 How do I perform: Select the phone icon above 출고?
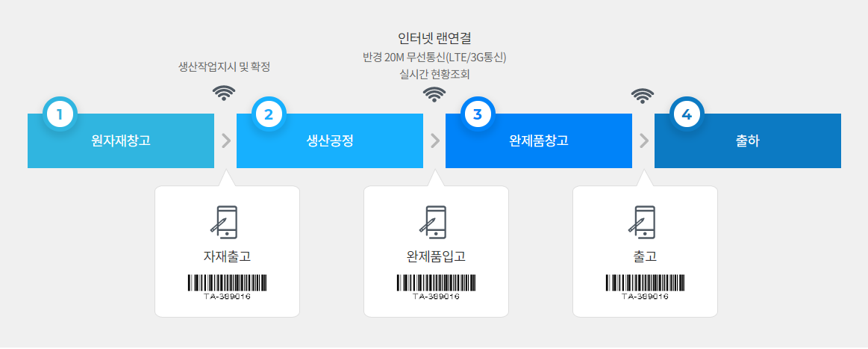[642, 223]
